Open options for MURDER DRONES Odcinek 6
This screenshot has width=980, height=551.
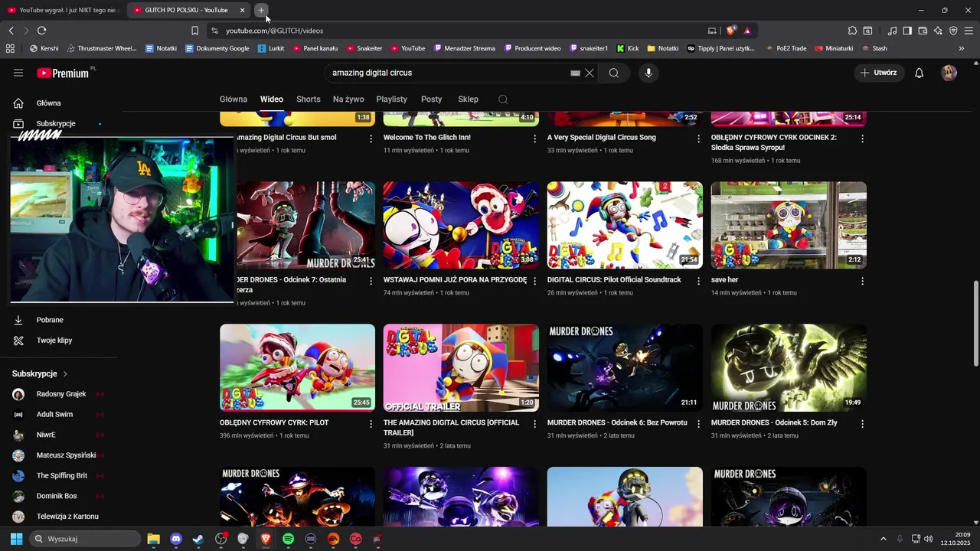point(698,423)
